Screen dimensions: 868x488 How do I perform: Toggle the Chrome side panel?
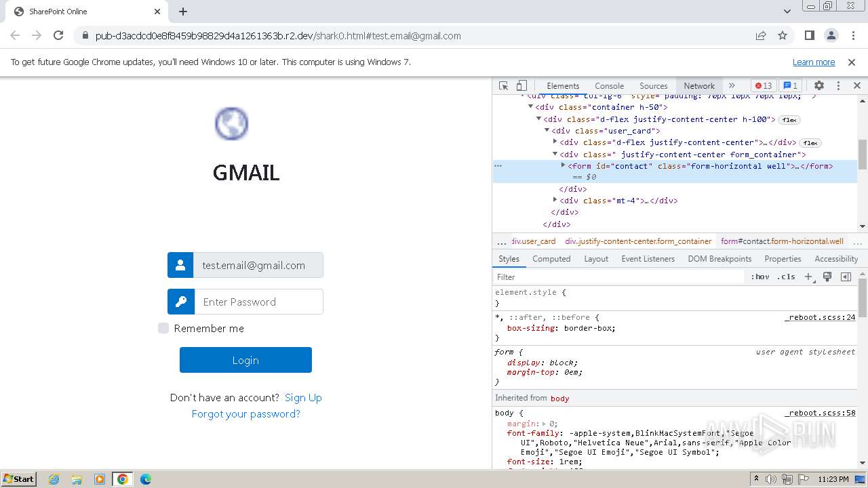click(809, 35)
